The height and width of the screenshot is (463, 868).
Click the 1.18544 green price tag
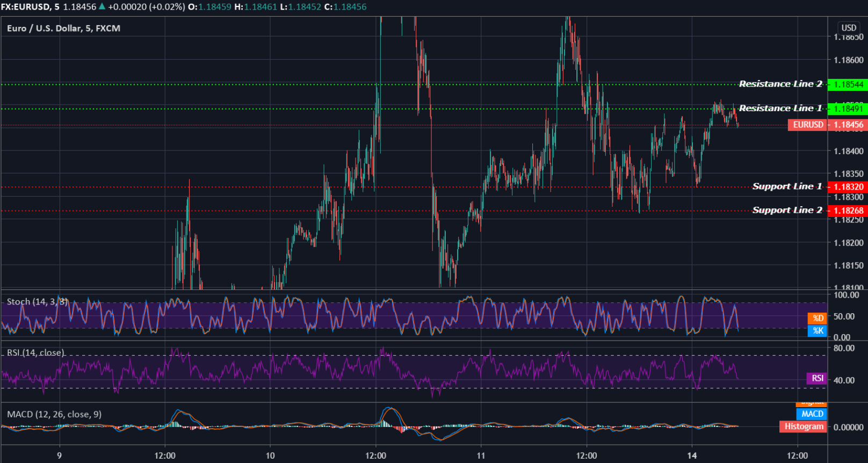coord(848,84)
